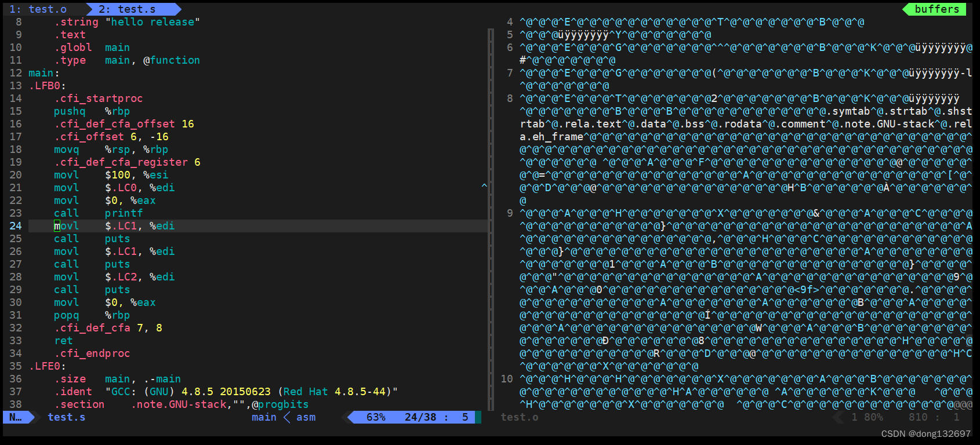Click 'main' tag in the status line

(264, 417)
